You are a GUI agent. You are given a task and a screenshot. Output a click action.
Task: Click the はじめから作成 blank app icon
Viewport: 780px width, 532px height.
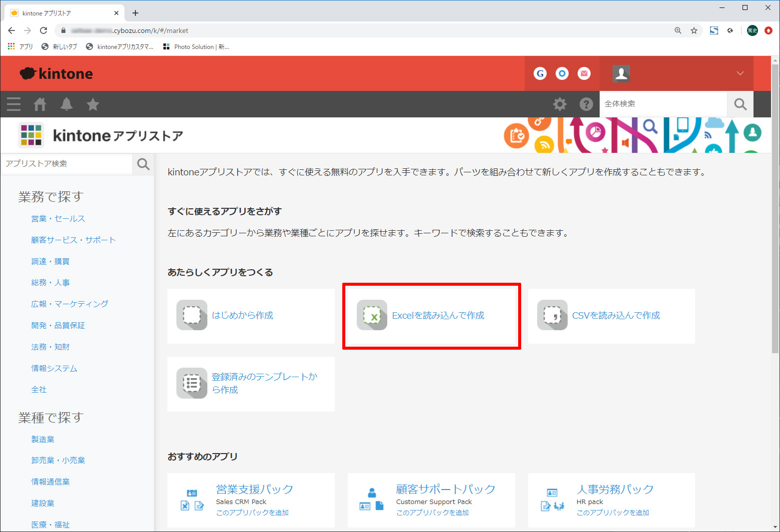pos(192,315)
